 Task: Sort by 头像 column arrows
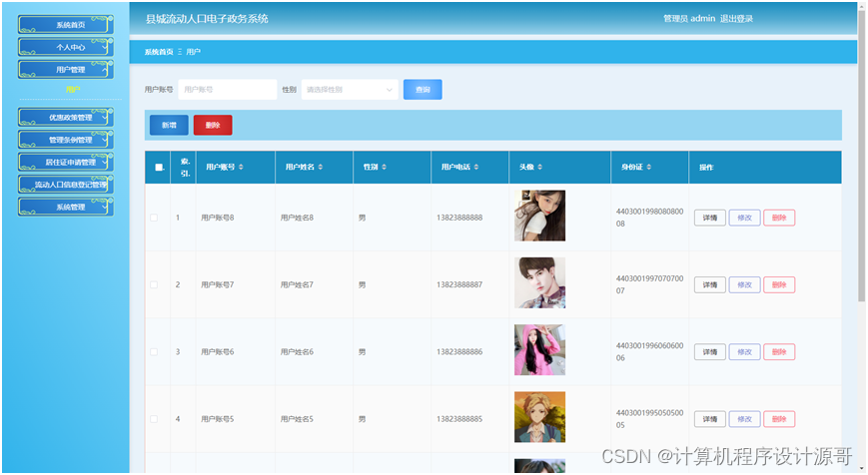(x=539, y=167)
